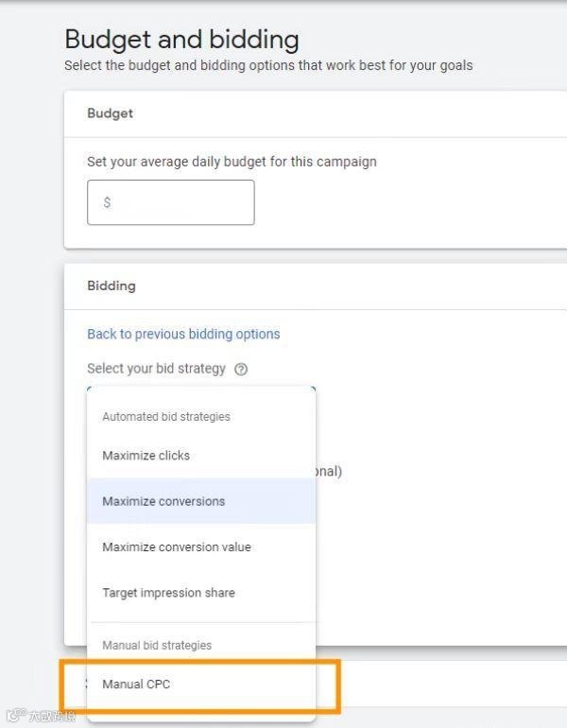Choose Target impression share option

point(168,593)
